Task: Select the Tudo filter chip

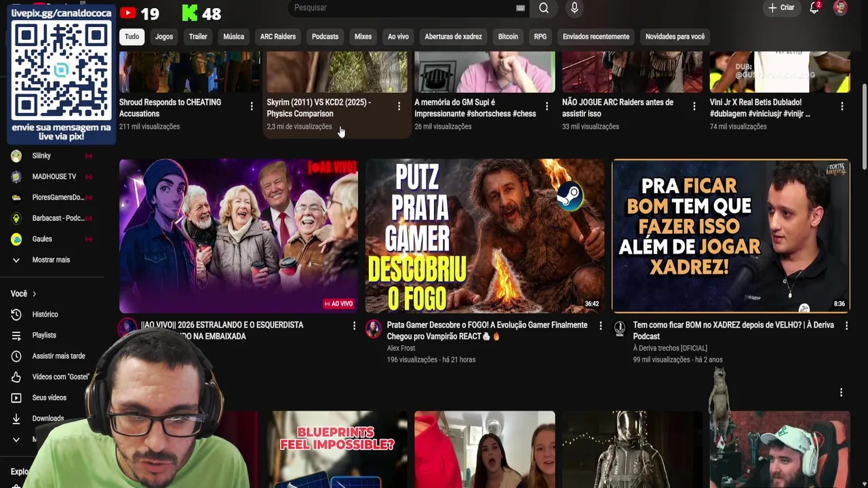Action: (x=132, y=37)
